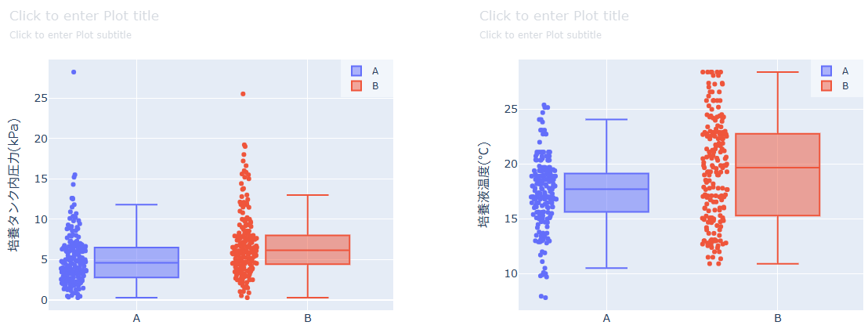Click the 培養タンク内圧力(kPa) y-axis label
The image size is (868, 329).
coord(14,184)
